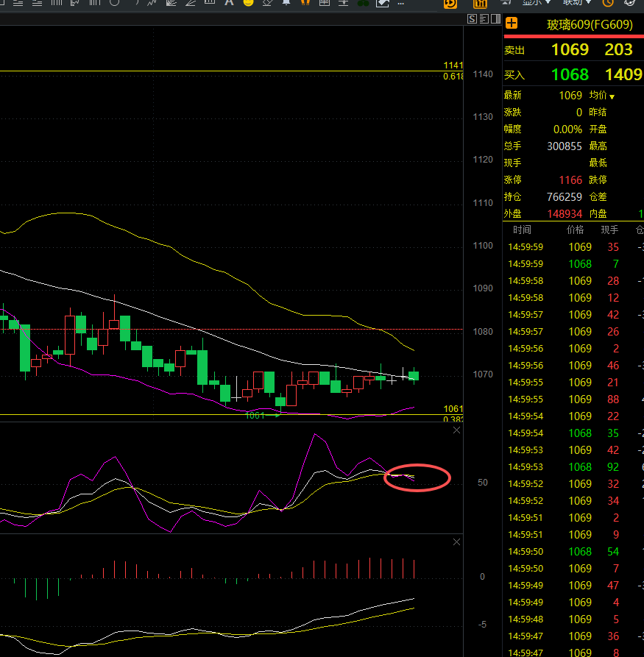
Task: Close the MACD indicator sub-panel
Action: (456, 542)
